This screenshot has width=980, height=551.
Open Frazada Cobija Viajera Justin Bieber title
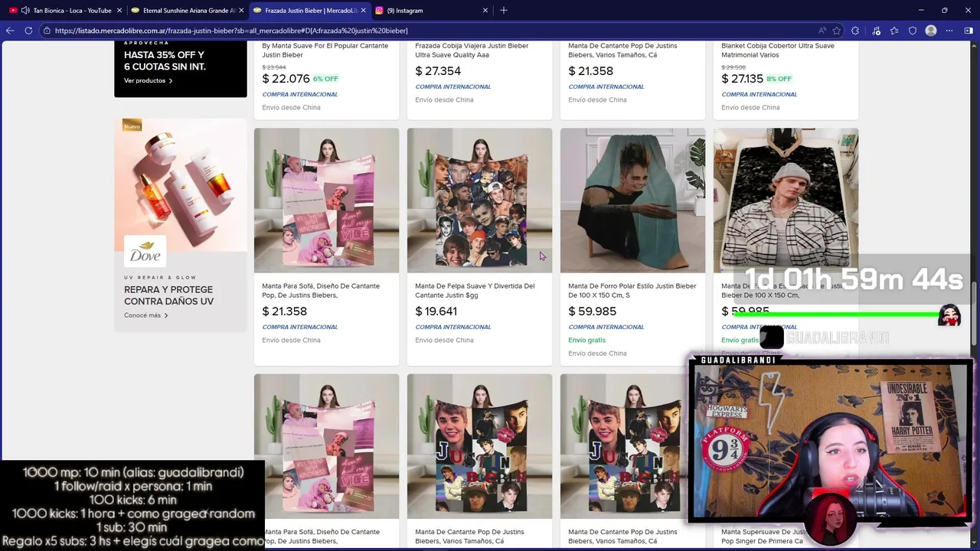[x=472, y=51]
